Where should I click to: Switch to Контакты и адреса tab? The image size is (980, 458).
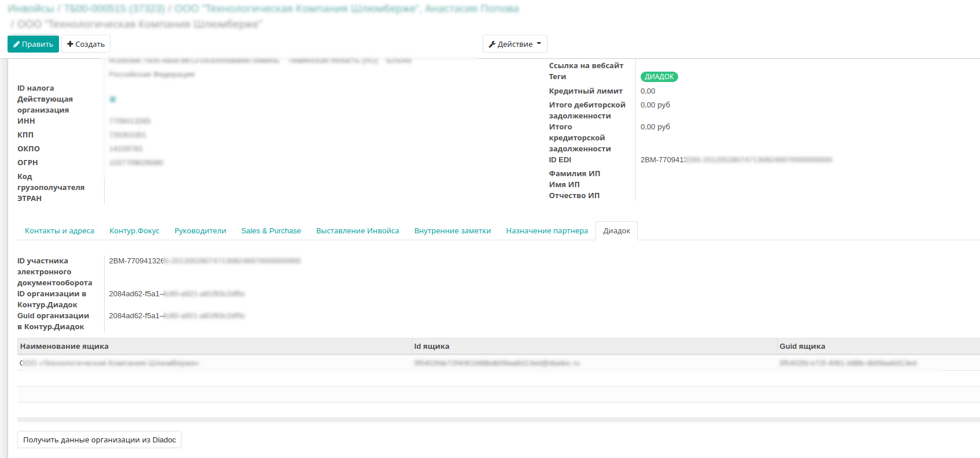[x=60, y=230]
